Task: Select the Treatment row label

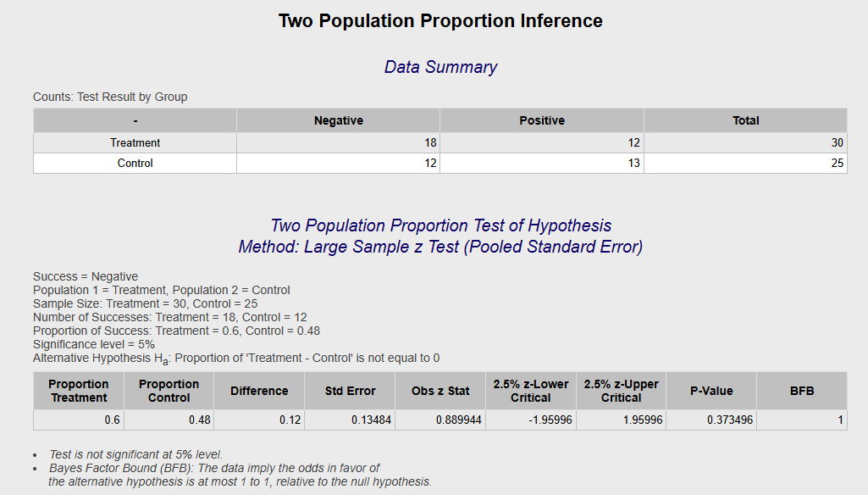Action: tap(135, 142)
